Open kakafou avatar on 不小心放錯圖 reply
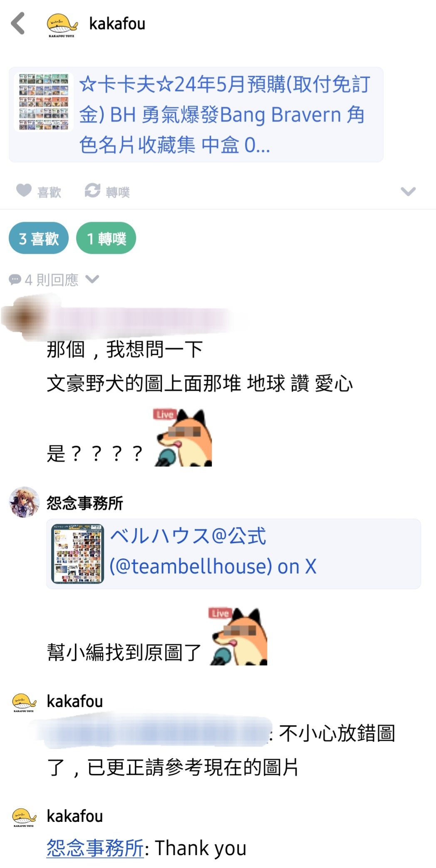The height and width of the screenshot is (868, 436). [x=25, y=702]
